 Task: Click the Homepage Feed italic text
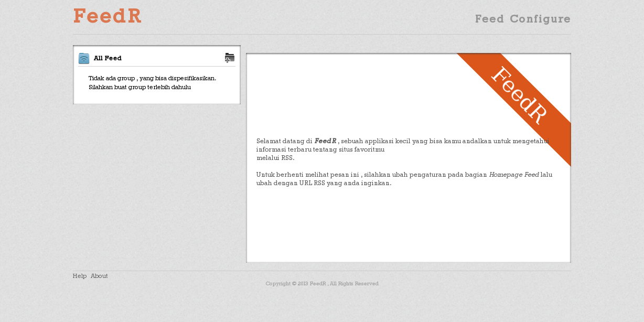click(513, 175)
